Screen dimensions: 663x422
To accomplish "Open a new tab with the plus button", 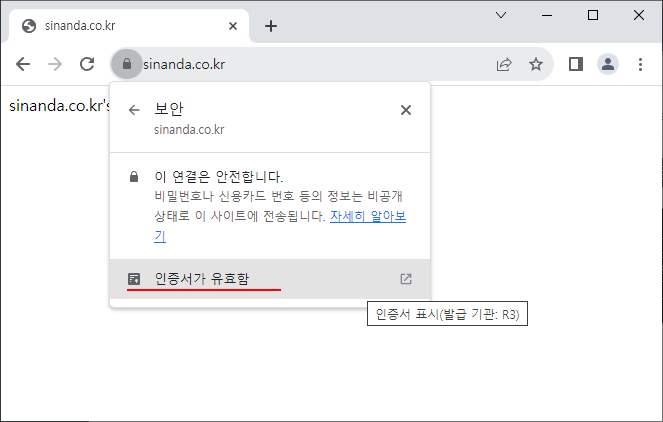I will tap(271, 26).
